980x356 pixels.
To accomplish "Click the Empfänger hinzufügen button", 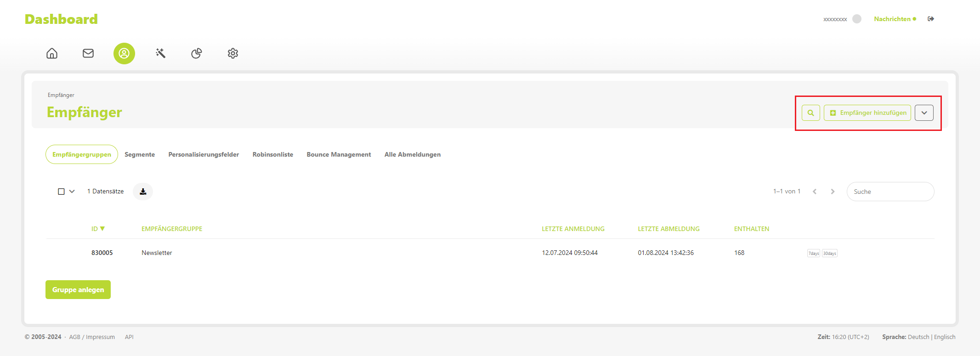I will (867, 113).
